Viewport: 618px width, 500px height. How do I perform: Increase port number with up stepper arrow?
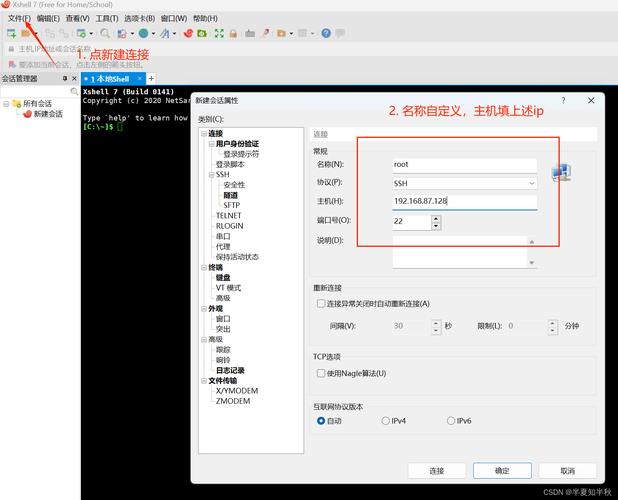tap(436, 218)
